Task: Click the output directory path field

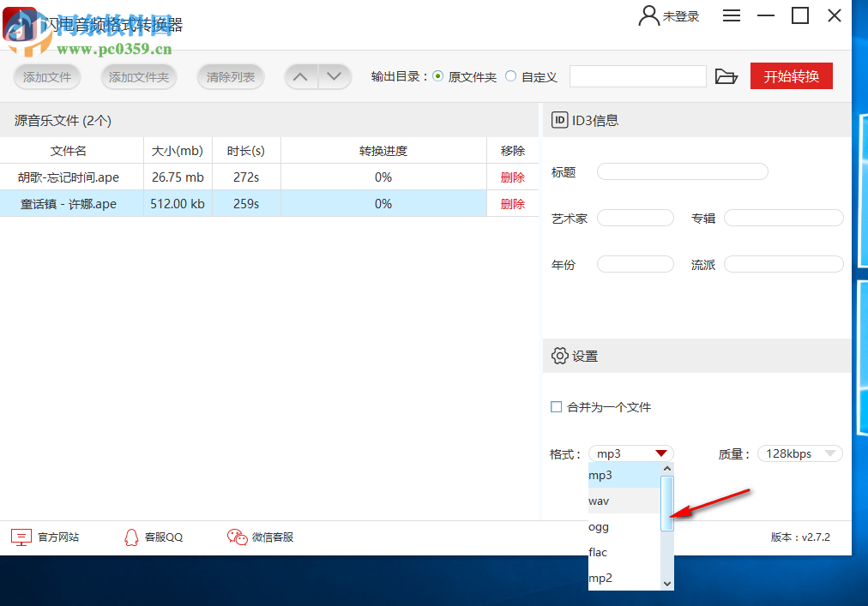Action: coord(638,76)
